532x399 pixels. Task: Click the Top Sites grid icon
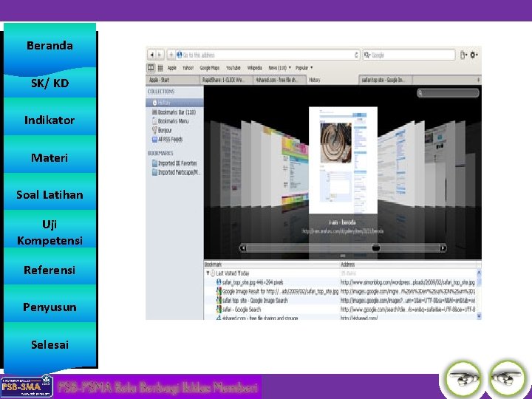click(160, 68)
